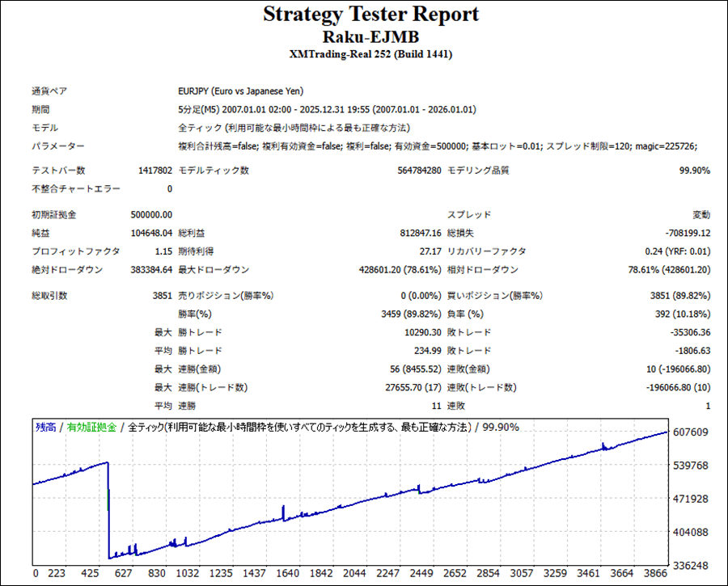
Task: Click the 1640 trade-number axis label
Action: (x=287, y=574)
